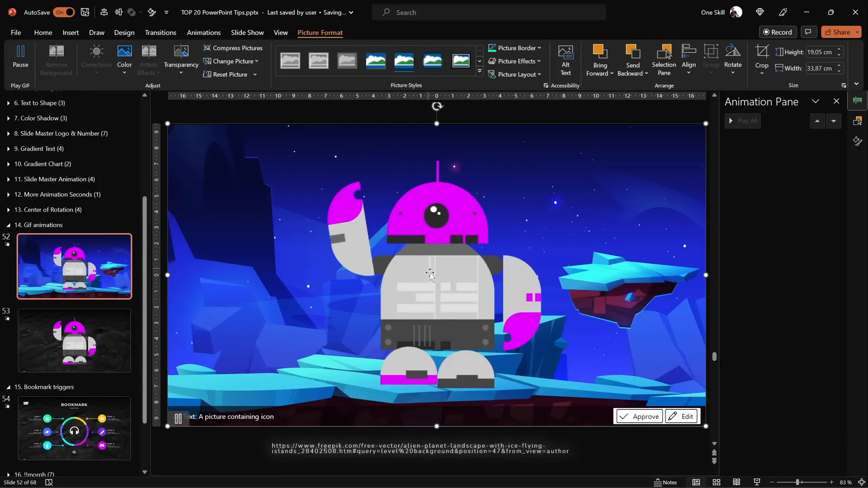Screen dimensions: 868x488
Task: Open the Slide Show tab
Action: 247,33
